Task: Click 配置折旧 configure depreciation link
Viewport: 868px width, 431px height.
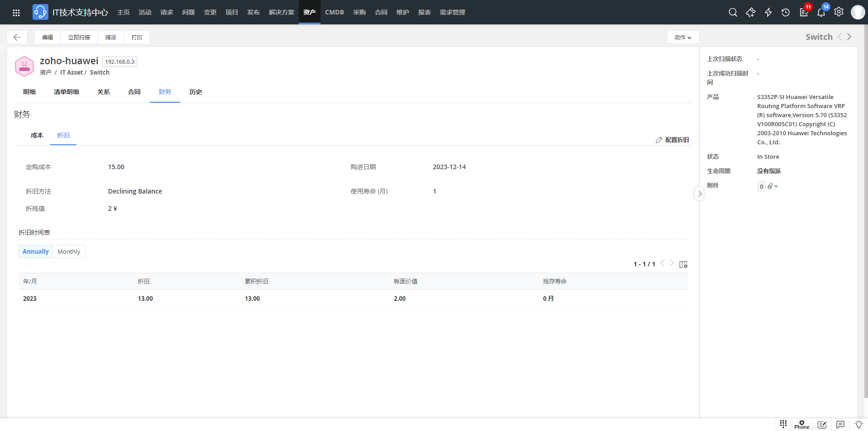Action: [672, 140]
